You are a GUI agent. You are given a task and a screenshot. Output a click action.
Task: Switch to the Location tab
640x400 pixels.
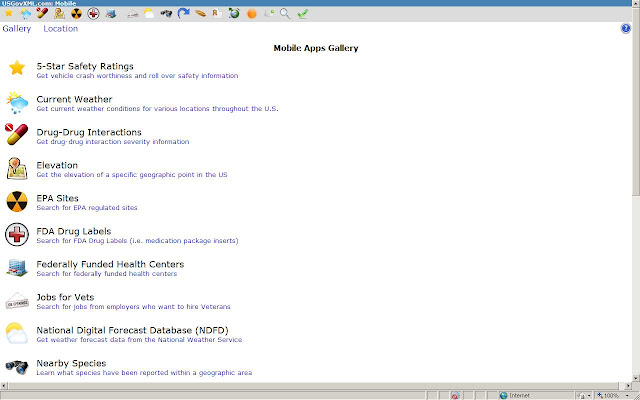pos(60,29)
